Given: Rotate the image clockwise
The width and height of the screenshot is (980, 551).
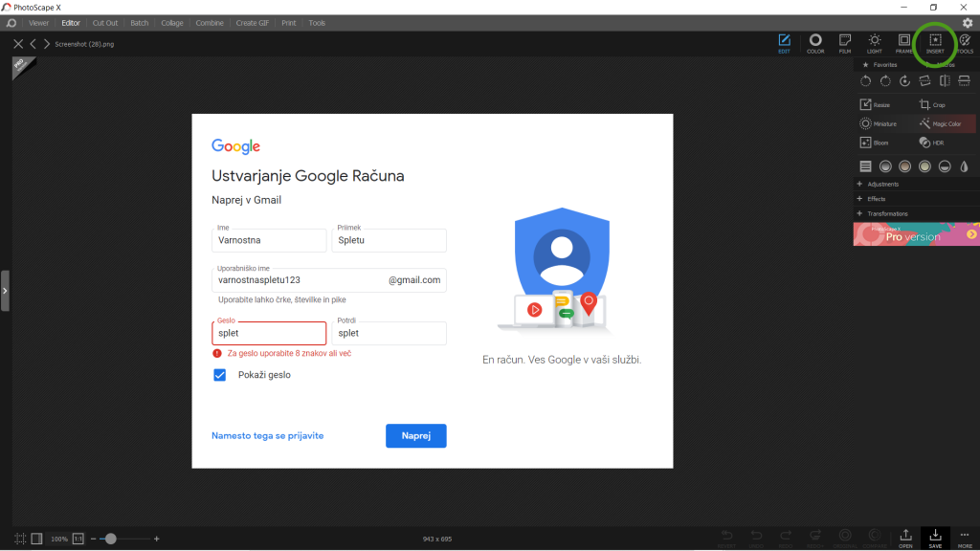Looking at the screenshot, I should pyautogui.click(x=885, y=80).
